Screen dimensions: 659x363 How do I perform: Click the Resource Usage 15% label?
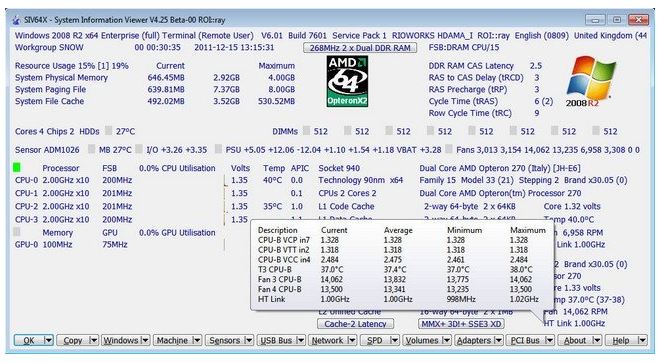click(x=71, y=66)
